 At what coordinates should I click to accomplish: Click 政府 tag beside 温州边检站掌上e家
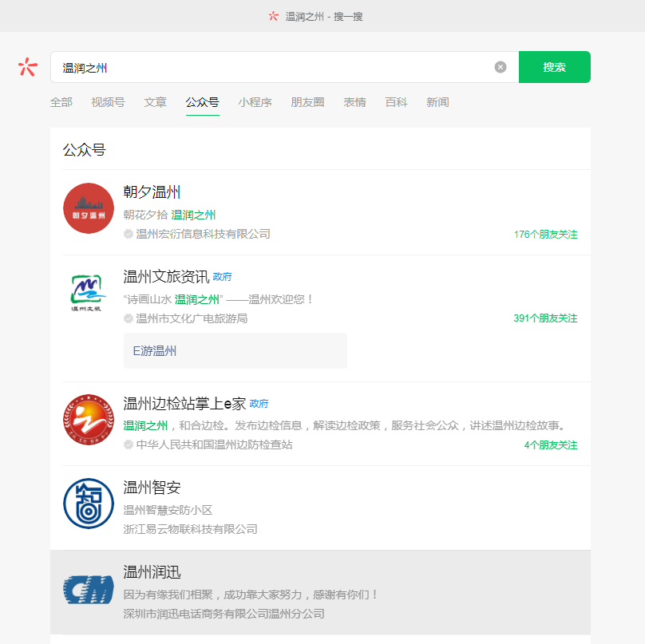click(x=259, y=404)
